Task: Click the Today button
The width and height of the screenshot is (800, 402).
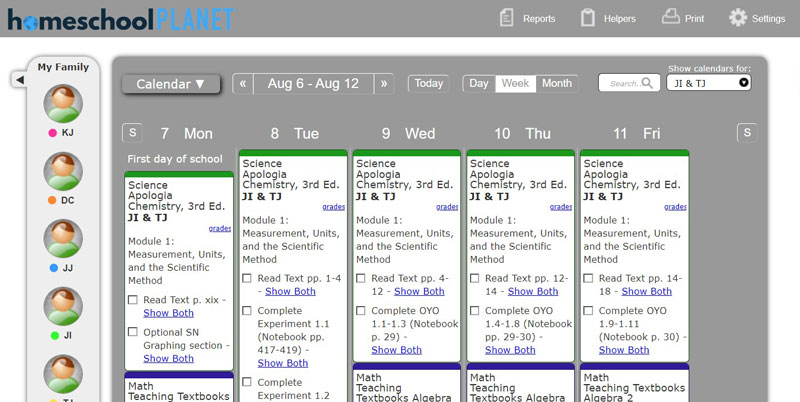Action: (x=429, y=83)
